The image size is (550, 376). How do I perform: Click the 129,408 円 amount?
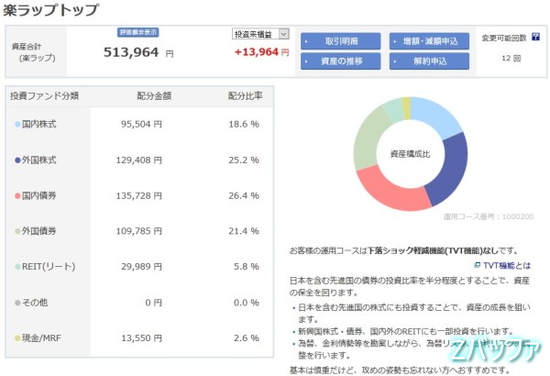(139, 160)
